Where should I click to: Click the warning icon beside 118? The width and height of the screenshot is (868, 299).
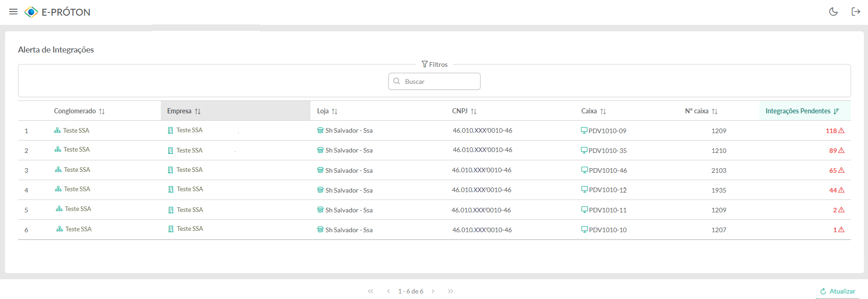tap(841, 130)
